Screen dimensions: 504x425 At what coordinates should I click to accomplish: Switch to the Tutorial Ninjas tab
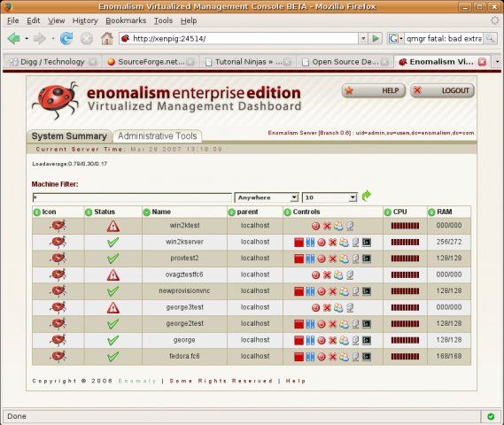(x=248, y=62)
